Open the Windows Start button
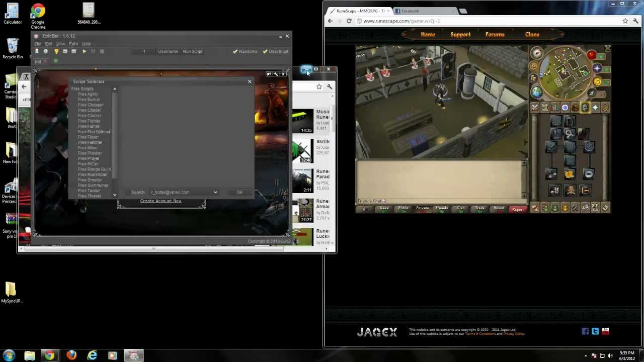The height and width of the screenshot is (362, 644). (9, 355)
